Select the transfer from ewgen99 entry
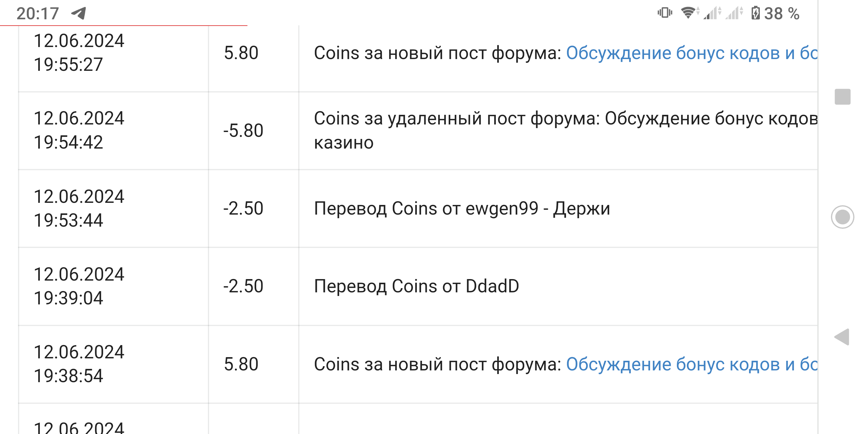The image size is (868, 434). (x=462, y=209)
